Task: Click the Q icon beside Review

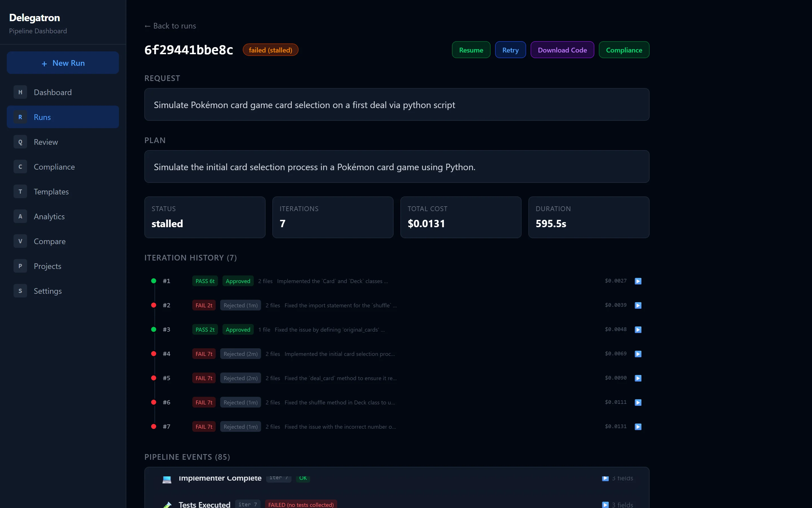Action: click(20, 142)
